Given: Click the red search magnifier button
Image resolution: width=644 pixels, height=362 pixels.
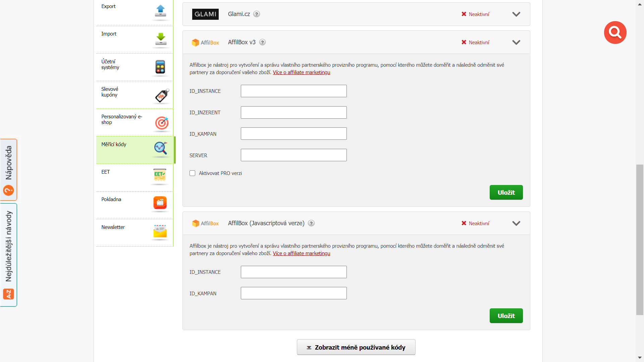Looking at the screenshot, I should tap(615, 33).
